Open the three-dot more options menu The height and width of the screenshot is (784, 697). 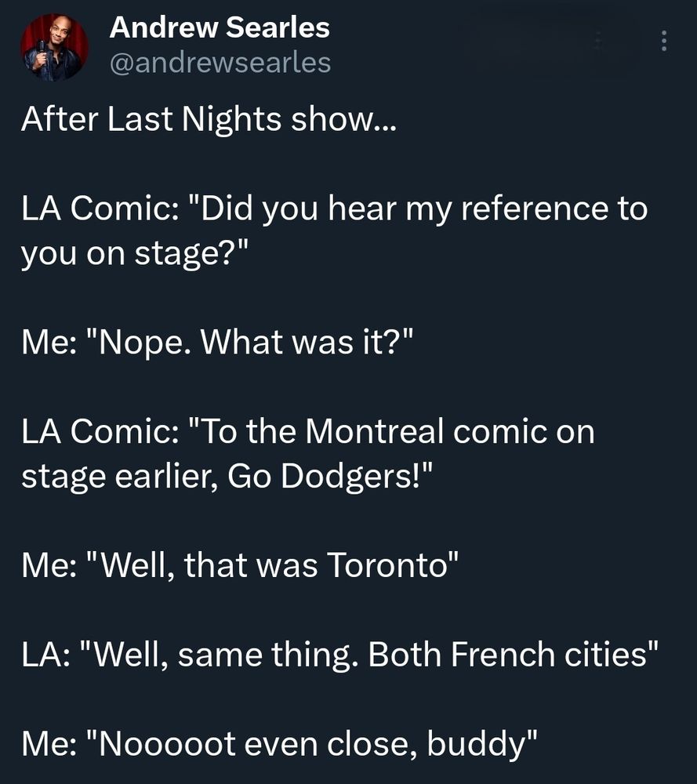point(663,41)
